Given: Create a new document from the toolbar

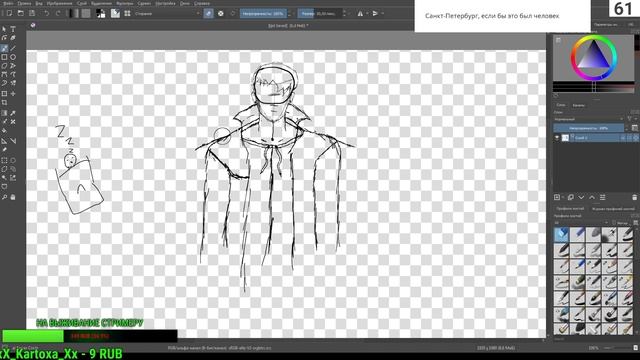Looking at the screenshot, I should [x=9, y=13].
